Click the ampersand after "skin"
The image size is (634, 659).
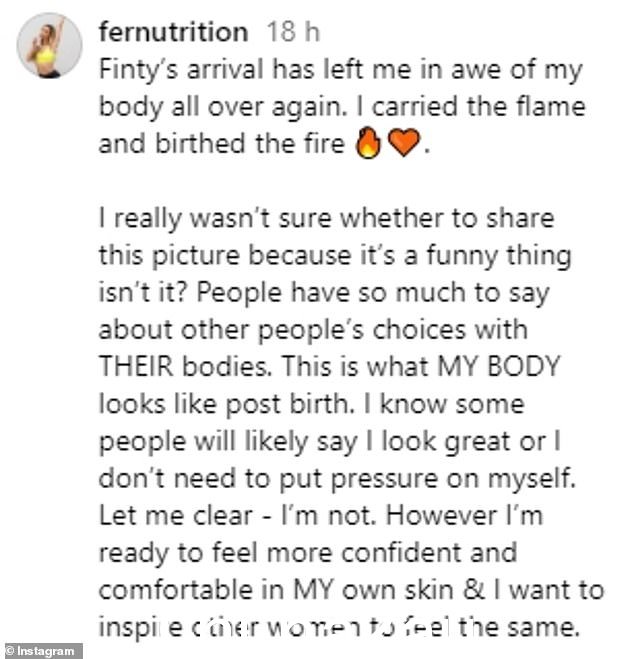(474, 590)
